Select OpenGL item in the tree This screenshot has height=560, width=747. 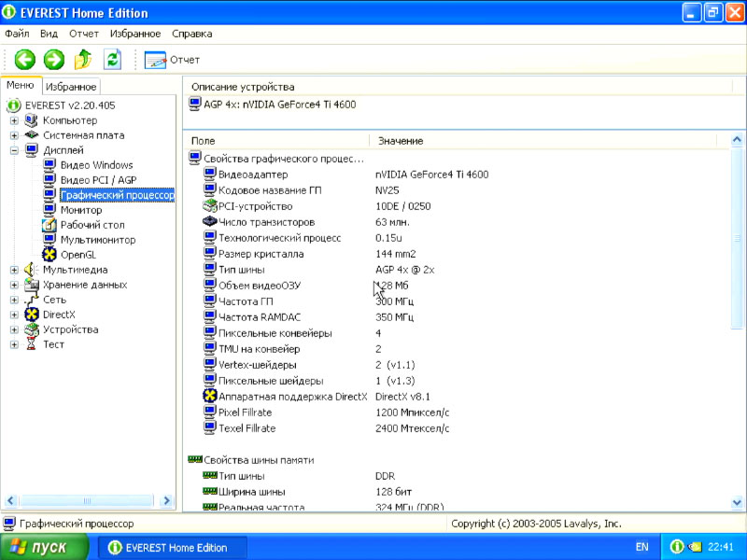point(78,255)
